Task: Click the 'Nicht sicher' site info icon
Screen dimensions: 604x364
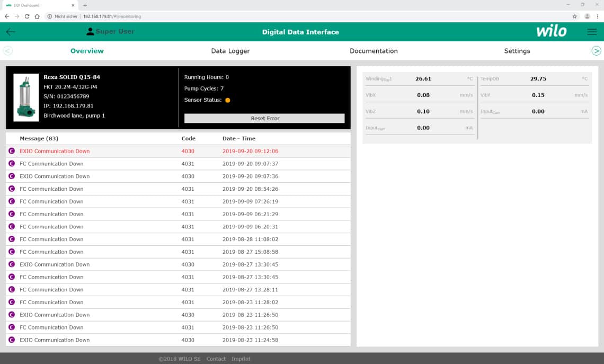Action: [50, 16]
